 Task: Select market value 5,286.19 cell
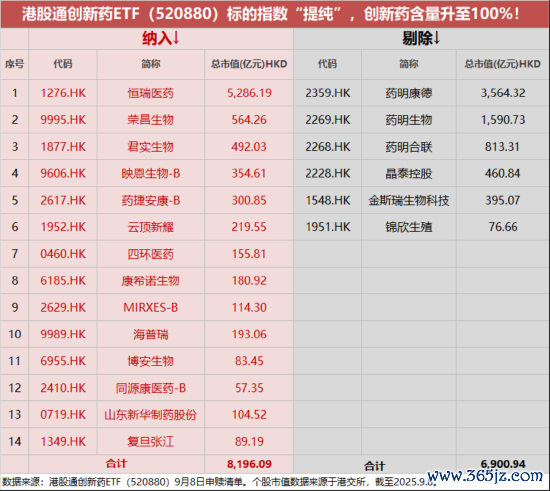[249, 93]
